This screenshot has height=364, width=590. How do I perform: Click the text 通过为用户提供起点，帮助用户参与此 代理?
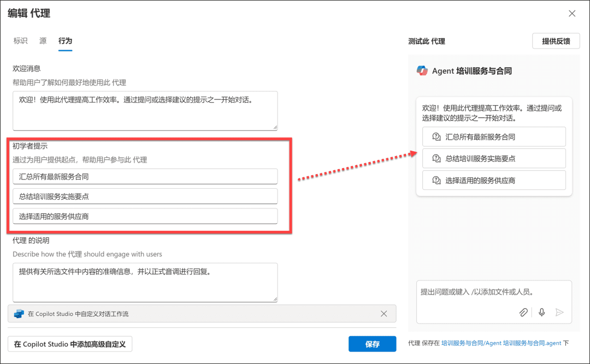click(80, 160)
